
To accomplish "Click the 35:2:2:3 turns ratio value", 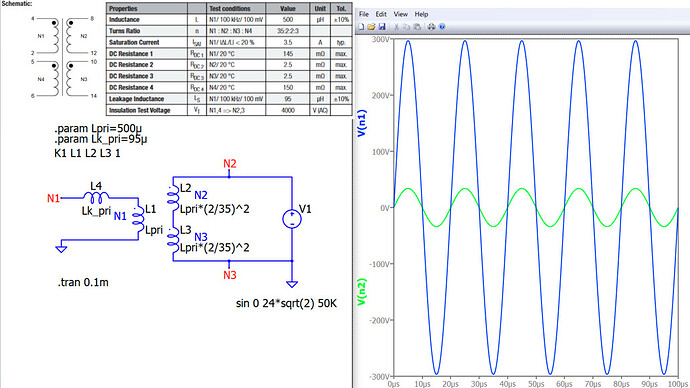I will click(x=288, y=31).
